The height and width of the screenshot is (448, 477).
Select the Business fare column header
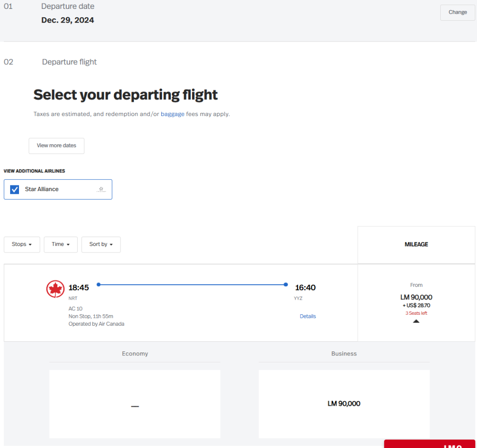(344, 354)
